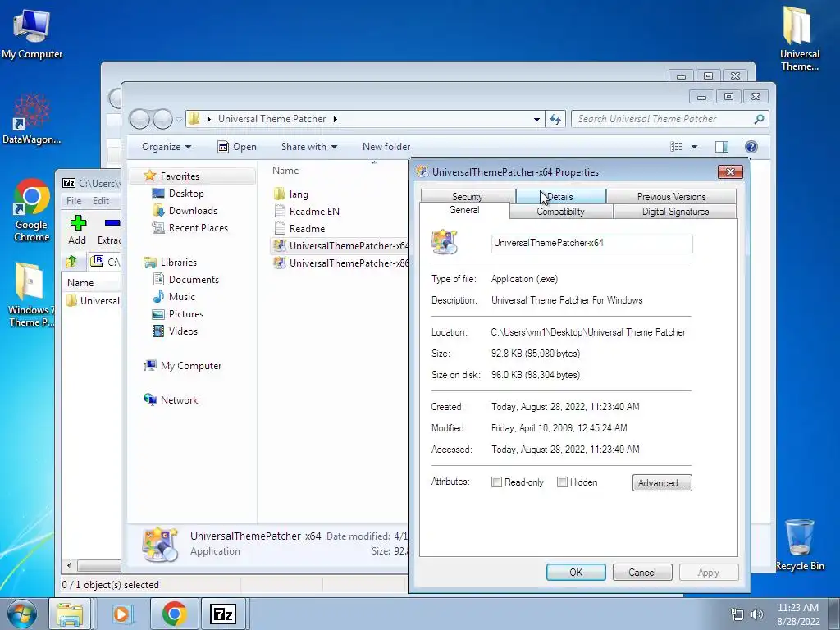Select My Computer in the navigation pane
The width and height of the screenshot is (840, 630).
coord(183,365)
